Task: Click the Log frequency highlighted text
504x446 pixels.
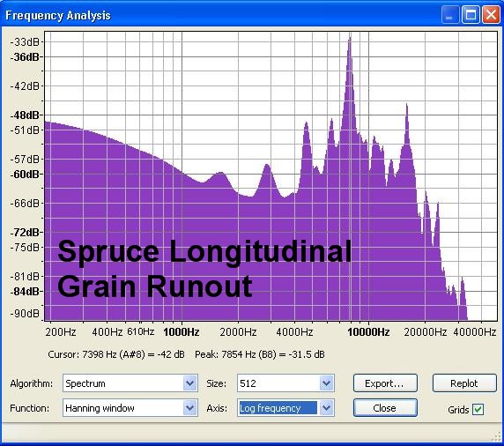Action: click(270, 408)
